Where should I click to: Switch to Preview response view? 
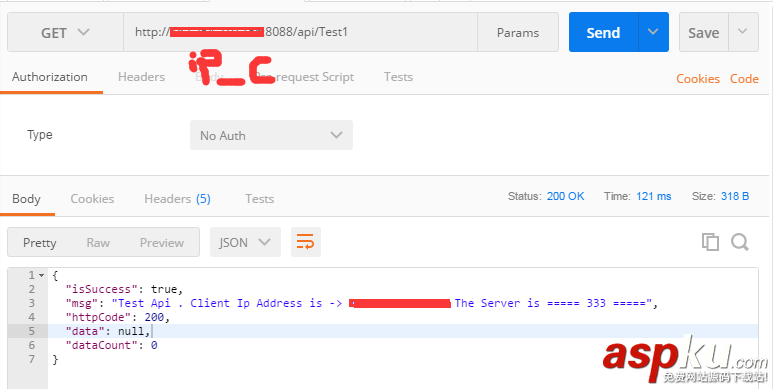[x=162, y=243]
